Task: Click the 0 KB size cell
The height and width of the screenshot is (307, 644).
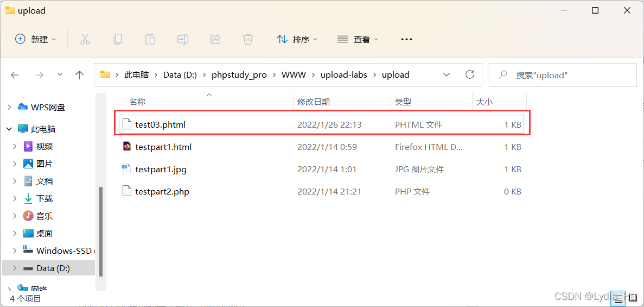Action: [x=513, y=191]
